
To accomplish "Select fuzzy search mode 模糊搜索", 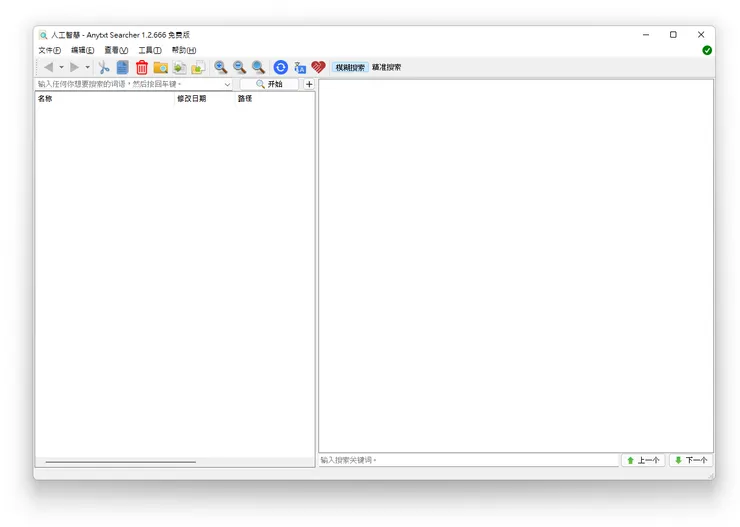I will [x=350, y=67].
